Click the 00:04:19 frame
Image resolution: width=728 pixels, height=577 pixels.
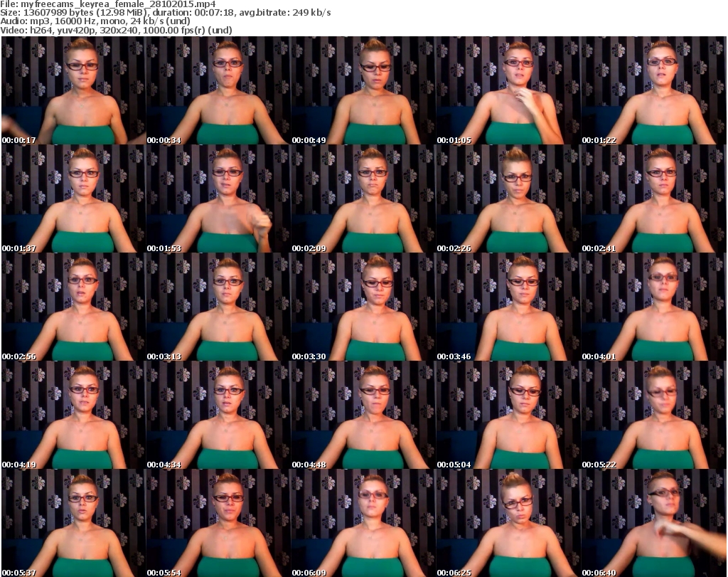click(x=73, y=415)
